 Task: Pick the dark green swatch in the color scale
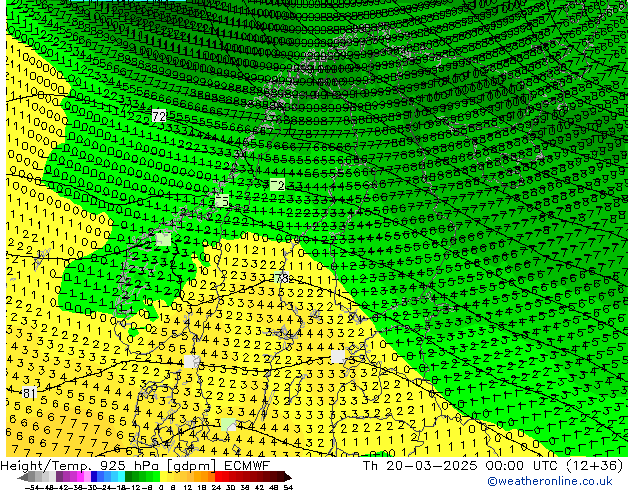pos(129,477)
